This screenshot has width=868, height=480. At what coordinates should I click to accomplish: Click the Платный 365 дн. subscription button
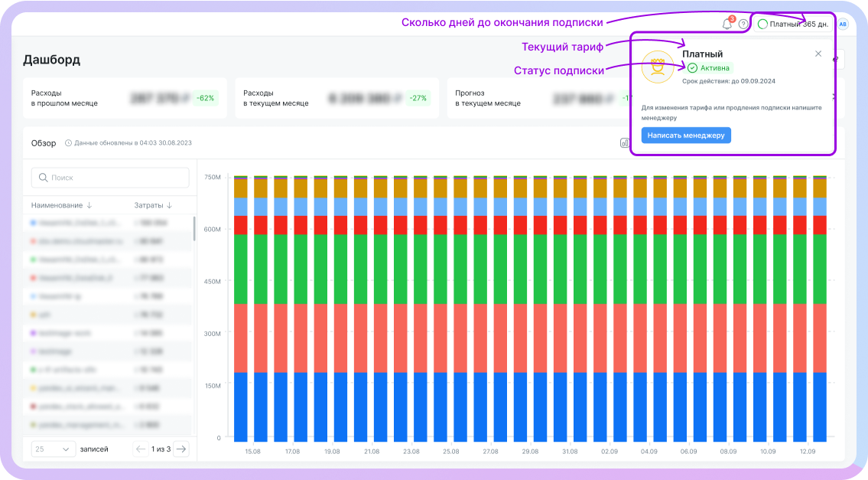pyautogui.click(x=793, y=24)
